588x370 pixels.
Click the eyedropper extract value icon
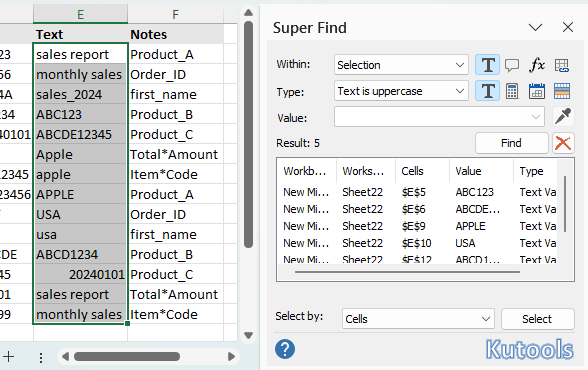(563, 116)
